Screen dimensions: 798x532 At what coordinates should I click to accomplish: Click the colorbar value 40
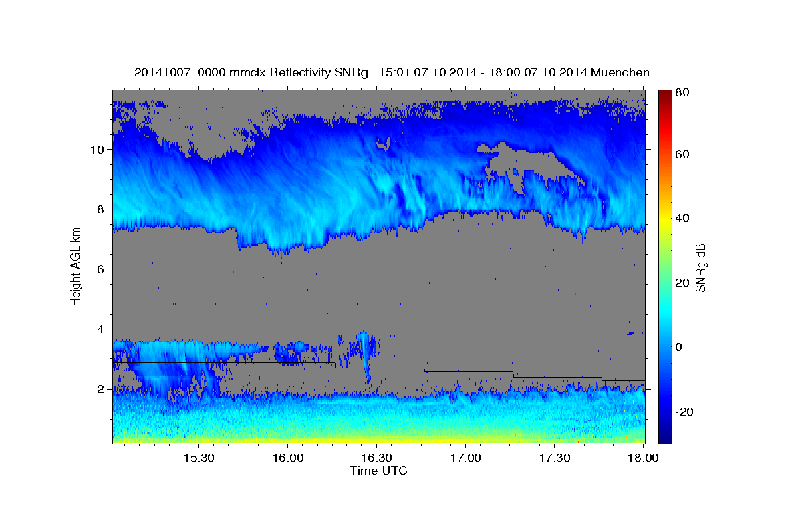(x=683, y=218)
